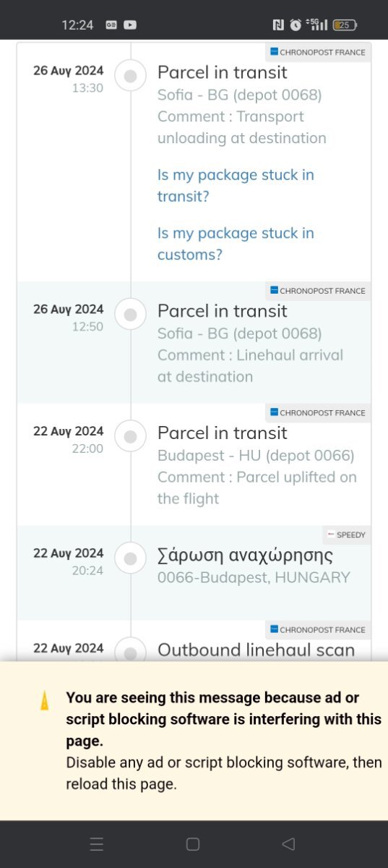388x868 pixels.
Task: Tap the Android back navigation icon
Action: [288, 843]
